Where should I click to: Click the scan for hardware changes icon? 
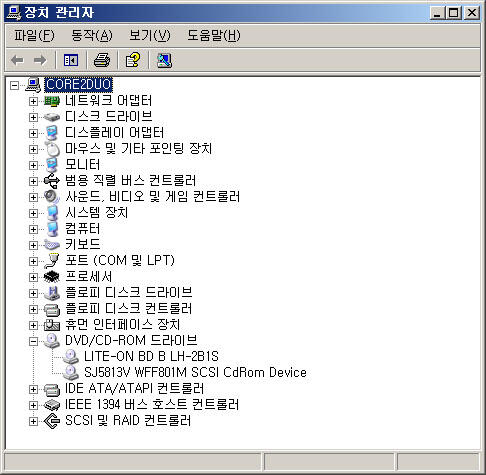[164, 60]
